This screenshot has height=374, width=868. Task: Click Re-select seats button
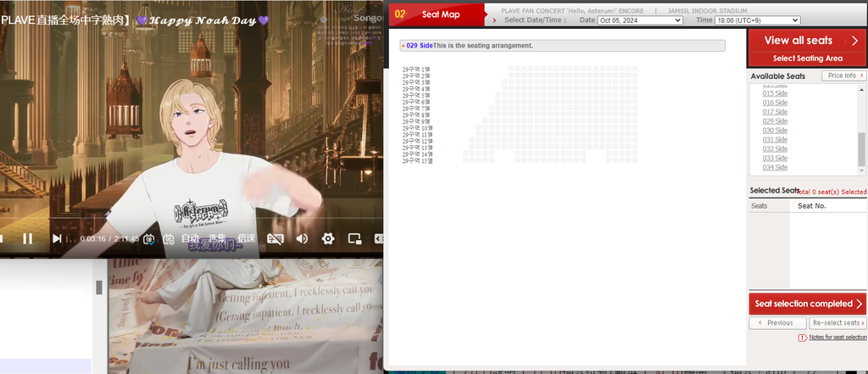point(837,323)
